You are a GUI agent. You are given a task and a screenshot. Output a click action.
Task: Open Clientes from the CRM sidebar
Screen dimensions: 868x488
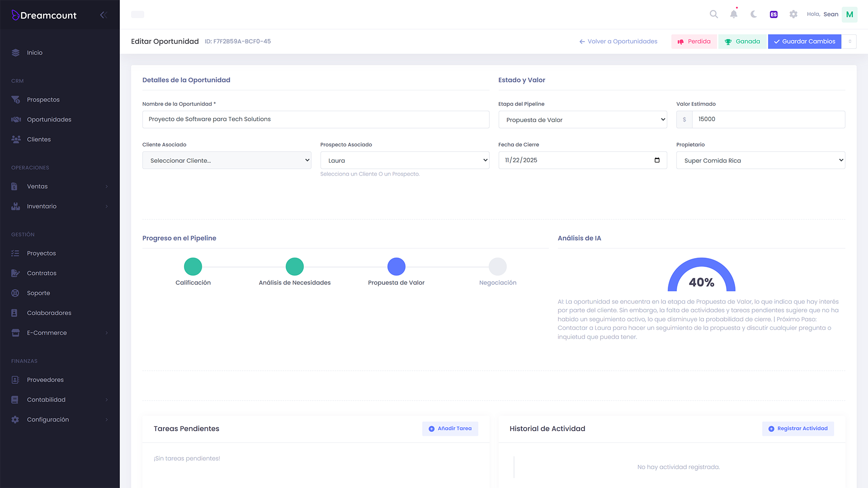click(39, 139)
